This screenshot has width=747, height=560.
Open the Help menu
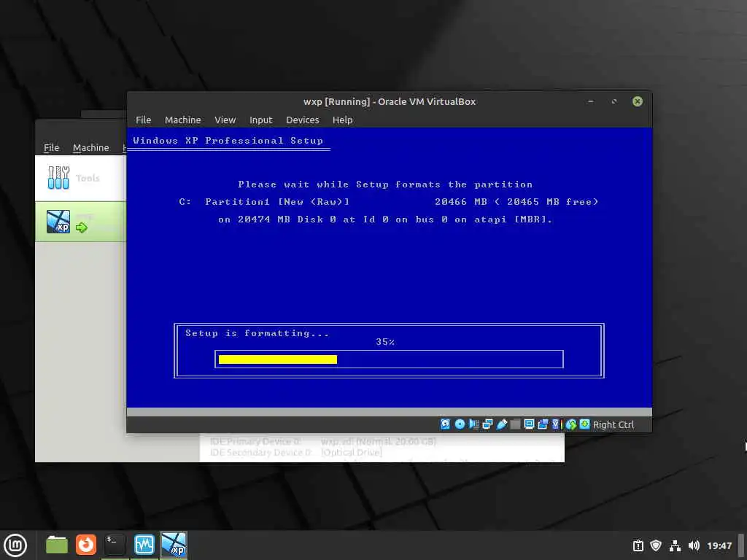coord(343,120)
